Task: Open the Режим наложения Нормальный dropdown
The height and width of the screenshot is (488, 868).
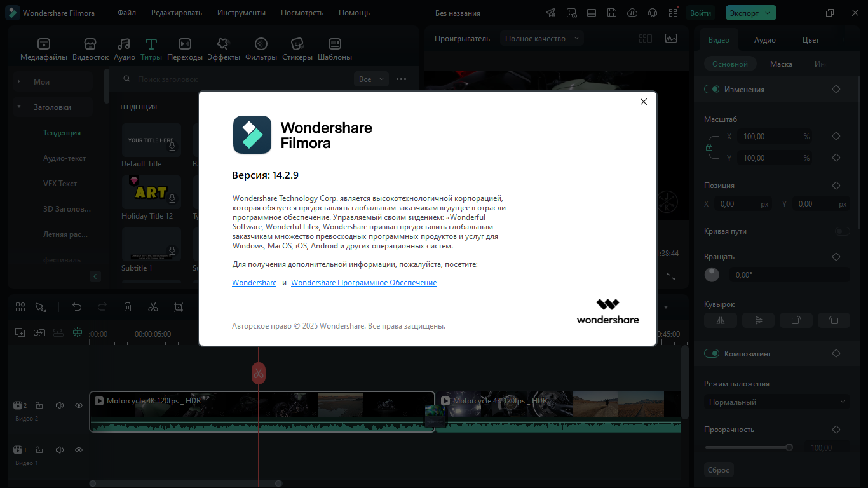Action: tap(777, 402)
